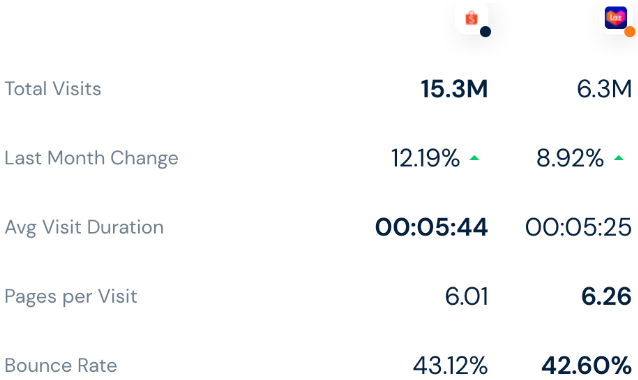
Task: Select the Bounce Rate label
Action: click(61, 365)
